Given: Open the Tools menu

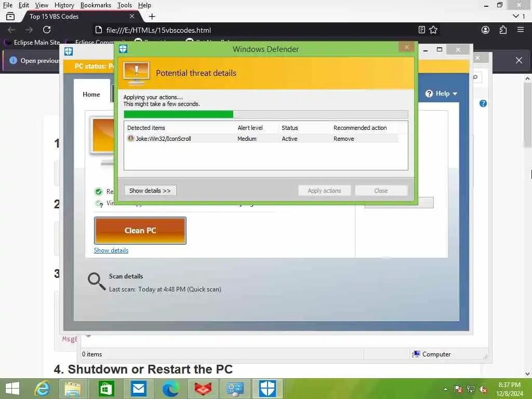Looking at the screenshot, I should 125,5.
